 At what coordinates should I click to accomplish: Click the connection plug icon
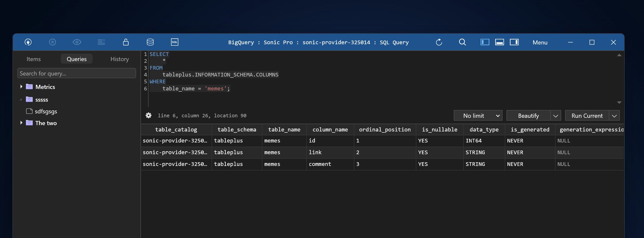point(28,42)
